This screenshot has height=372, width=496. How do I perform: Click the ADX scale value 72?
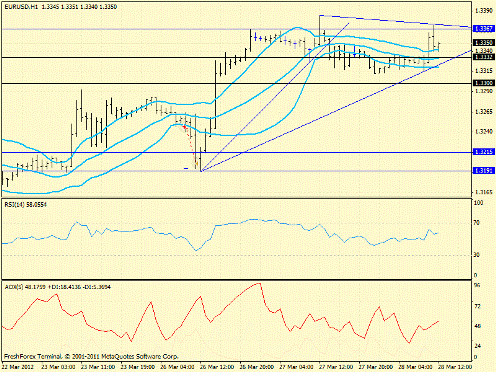pyautogui.click(x=477, y=306)
